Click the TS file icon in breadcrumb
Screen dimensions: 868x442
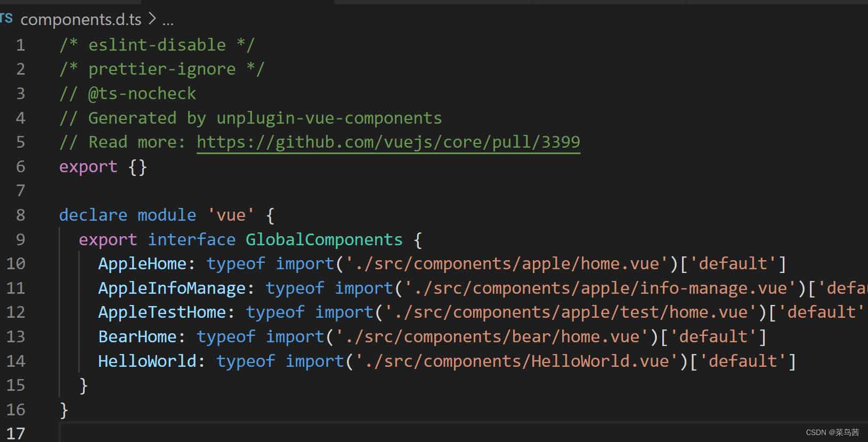point(6,18)
